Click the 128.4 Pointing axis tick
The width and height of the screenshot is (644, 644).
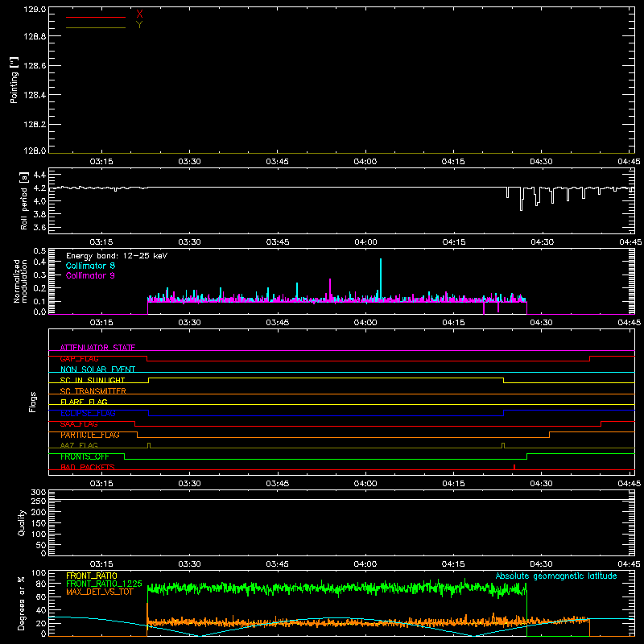point(35,95)
